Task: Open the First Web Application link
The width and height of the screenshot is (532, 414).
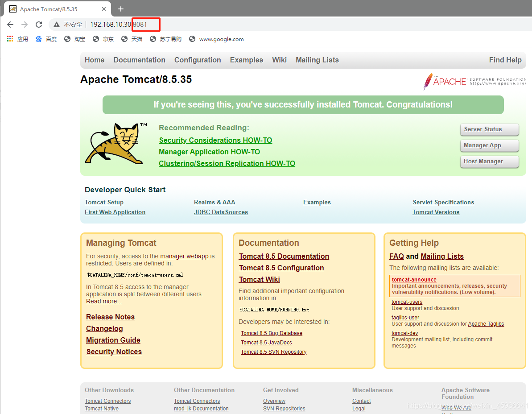Action: point(115,212)
